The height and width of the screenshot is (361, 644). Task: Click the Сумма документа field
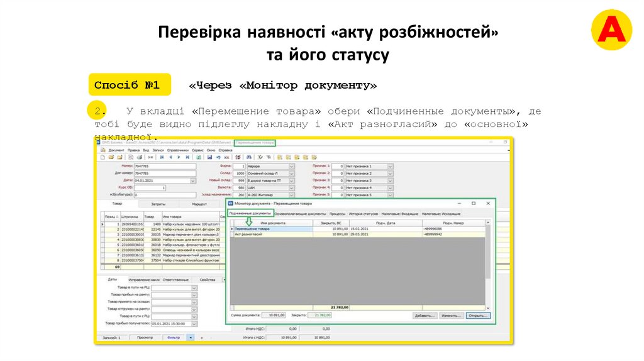[274, 315]
